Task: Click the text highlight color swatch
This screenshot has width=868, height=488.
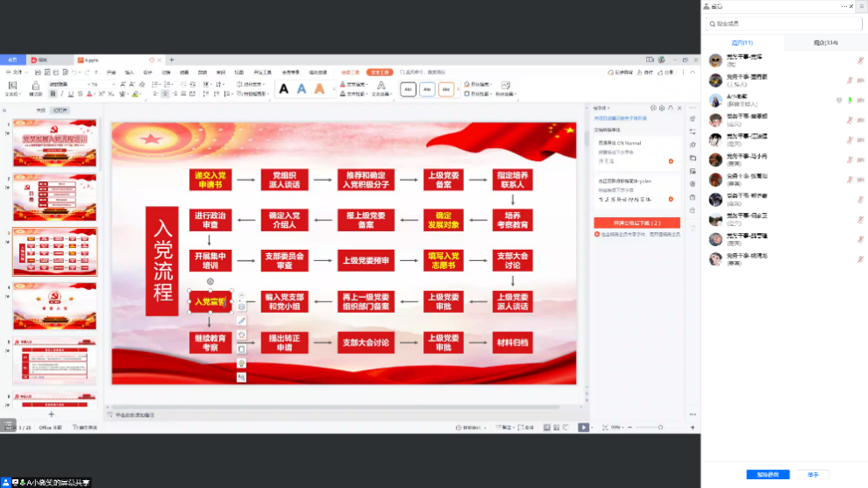Action: click(x=135, y=94)
